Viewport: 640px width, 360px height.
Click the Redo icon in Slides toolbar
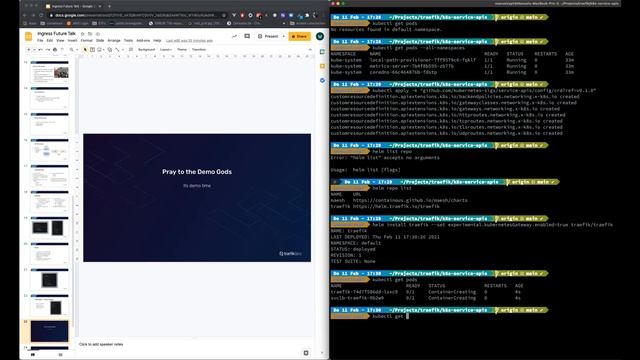click(x=47, y=49)
